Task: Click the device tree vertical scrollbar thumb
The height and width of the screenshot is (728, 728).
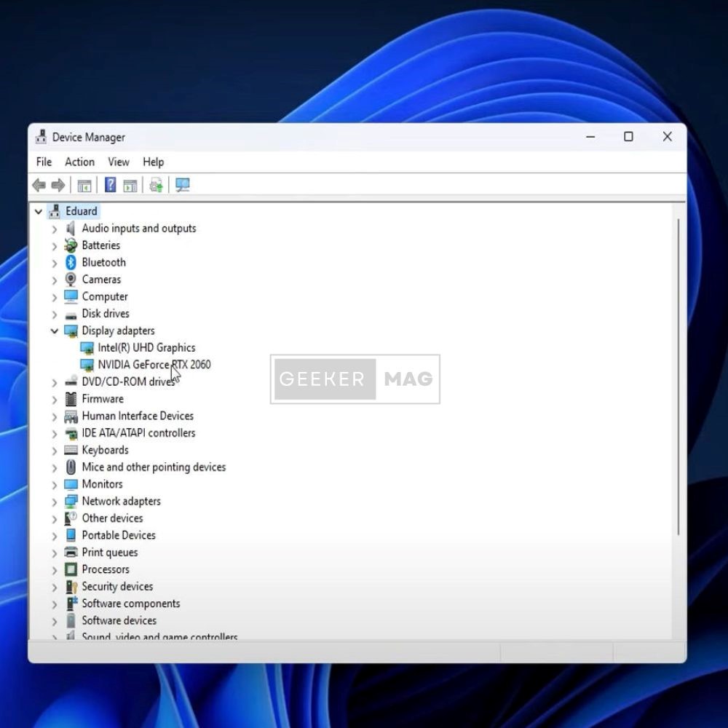Action: coord(678,377)
